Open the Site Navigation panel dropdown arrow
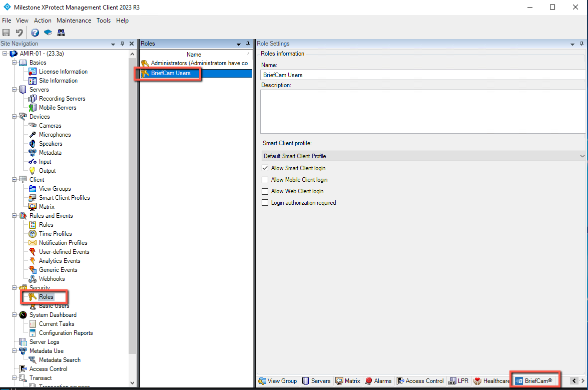This screenshot has width=588, height=390. coord(113,44)
